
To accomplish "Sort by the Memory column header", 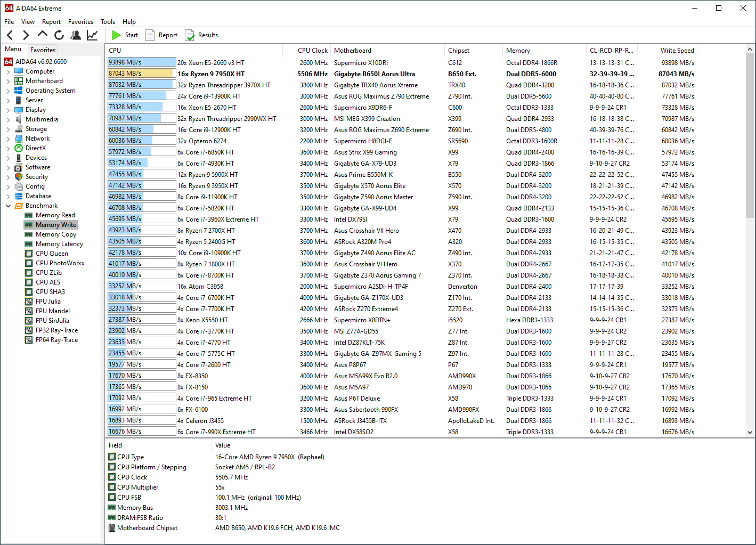I will point(544,51).
